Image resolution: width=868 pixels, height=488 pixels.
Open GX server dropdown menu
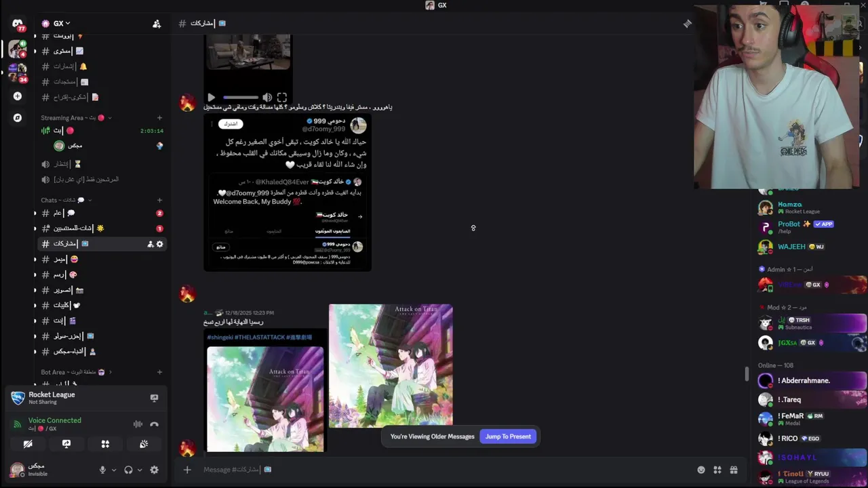[58, 24]
